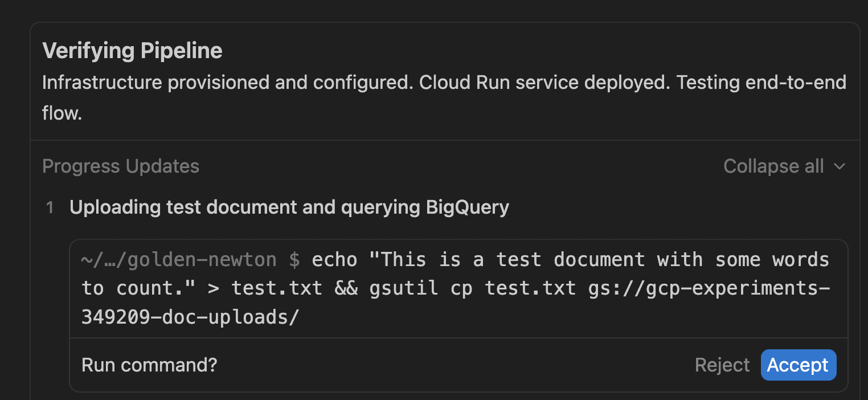Image resolution: width=868 pixels, height=400 pixels.
Task: Click "Infrastructure provisioned and configured" sentence
Action: click(228, 83)
